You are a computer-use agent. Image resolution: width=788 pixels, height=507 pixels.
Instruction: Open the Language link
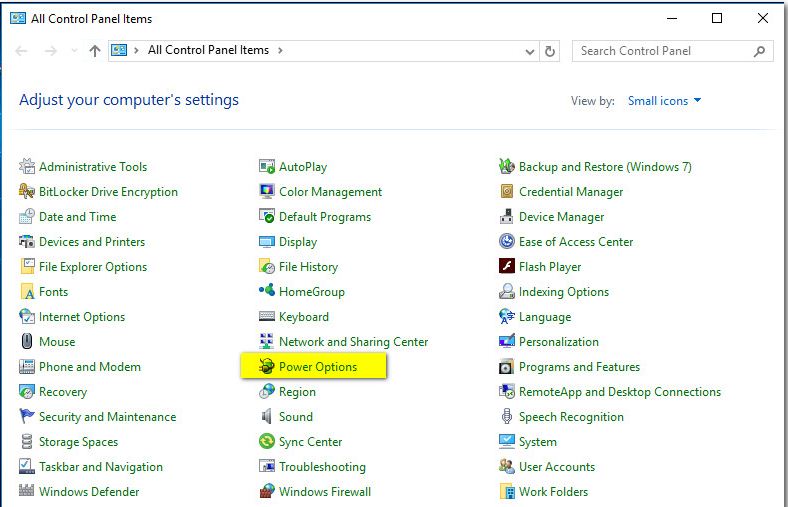point(545,317)
